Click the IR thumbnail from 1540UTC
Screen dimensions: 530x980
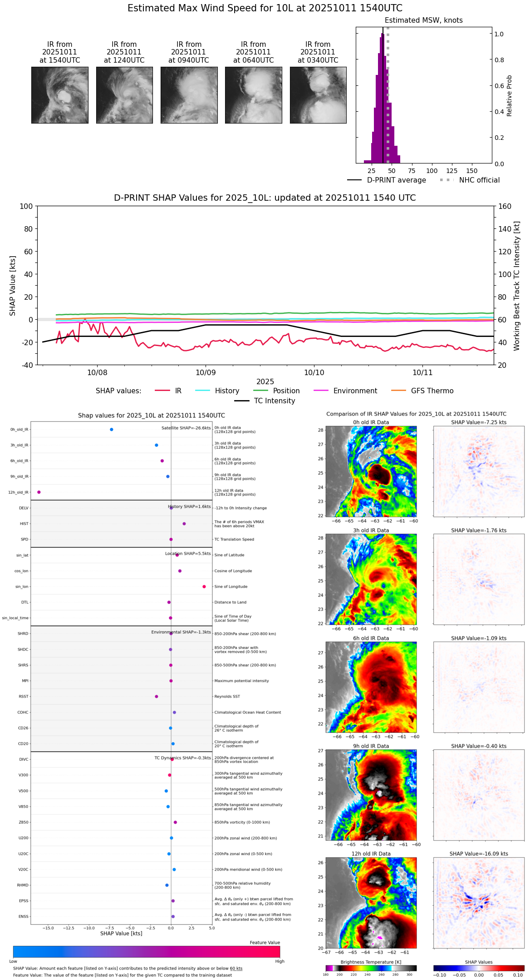pyautogui.click(x=59, y=95)
